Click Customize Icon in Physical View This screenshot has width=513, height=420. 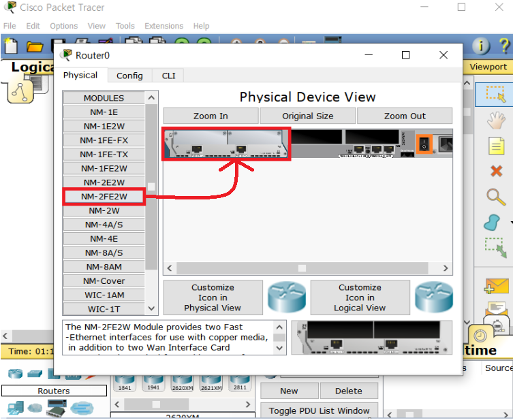tap(213, 297)
